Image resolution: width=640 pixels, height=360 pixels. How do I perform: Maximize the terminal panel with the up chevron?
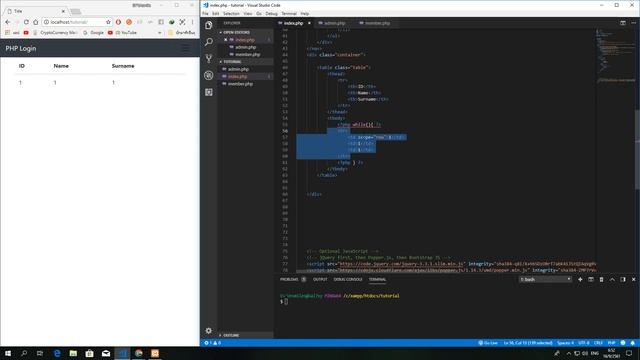click(x=612, y=280)
